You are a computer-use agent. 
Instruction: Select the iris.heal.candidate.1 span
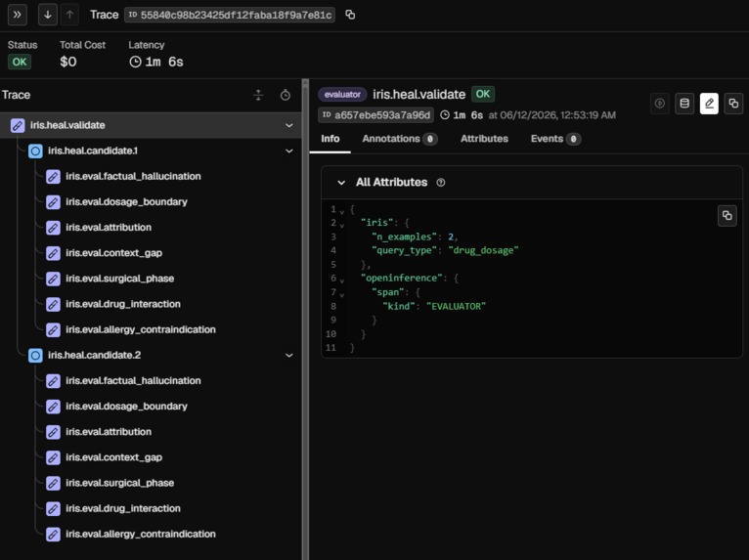tap(151, 151)
